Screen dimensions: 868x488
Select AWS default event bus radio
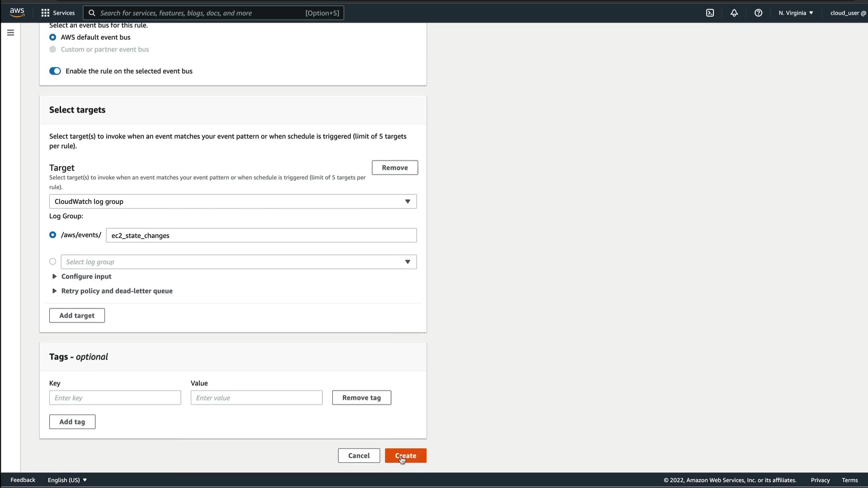[x=53, y=37]
